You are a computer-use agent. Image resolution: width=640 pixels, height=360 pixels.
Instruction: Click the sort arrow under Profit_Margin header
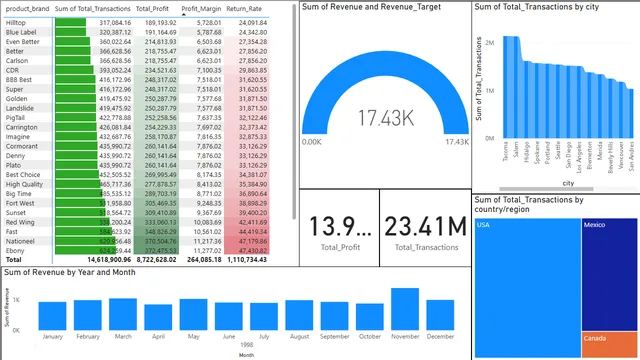click(184, 15)
